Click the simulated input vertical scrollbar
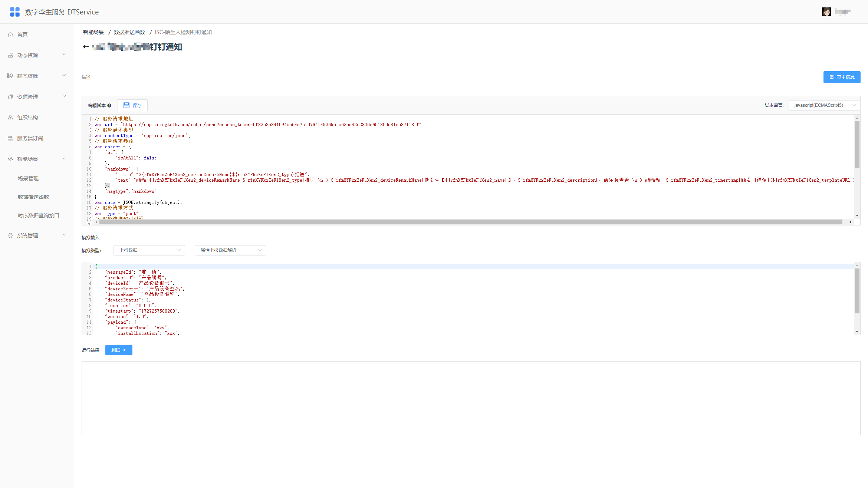 coord(857,291)
